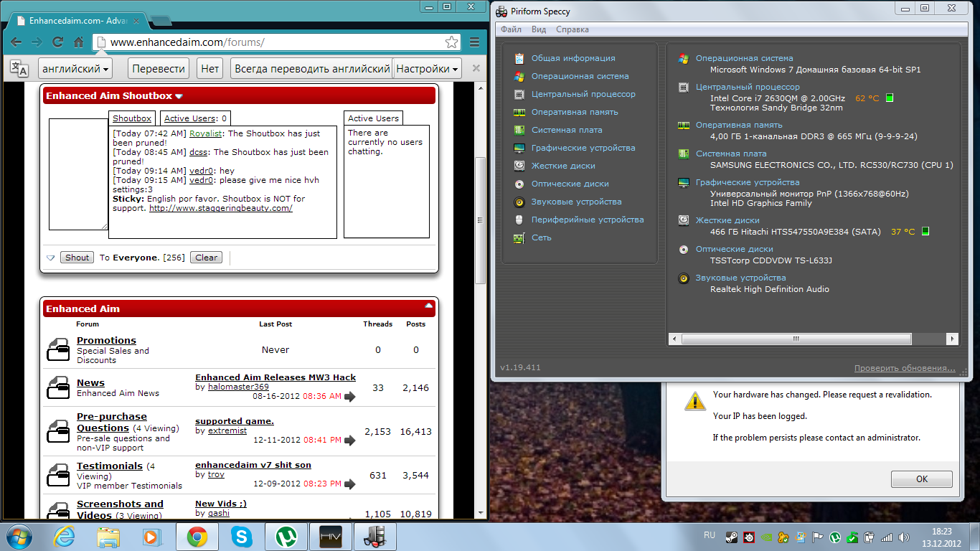This screenshot has width=980, height=551.
Task: Select Периферийные устройства in Speccy sidebar
Action: [x=588, y=220]
